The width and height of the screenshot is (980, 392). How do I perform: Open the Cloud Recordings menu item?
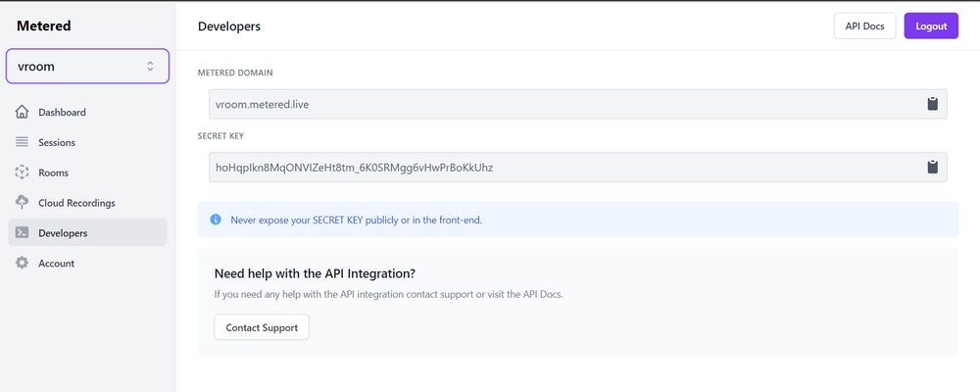pyautogui.click(x=76, y=203)
